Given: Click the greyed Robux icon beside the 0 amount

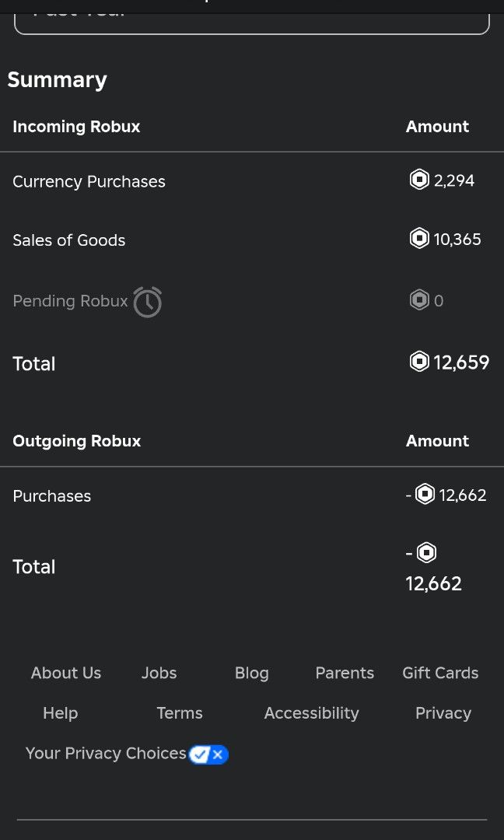Looking at the screenshot, I should click(x=418, y=300).
